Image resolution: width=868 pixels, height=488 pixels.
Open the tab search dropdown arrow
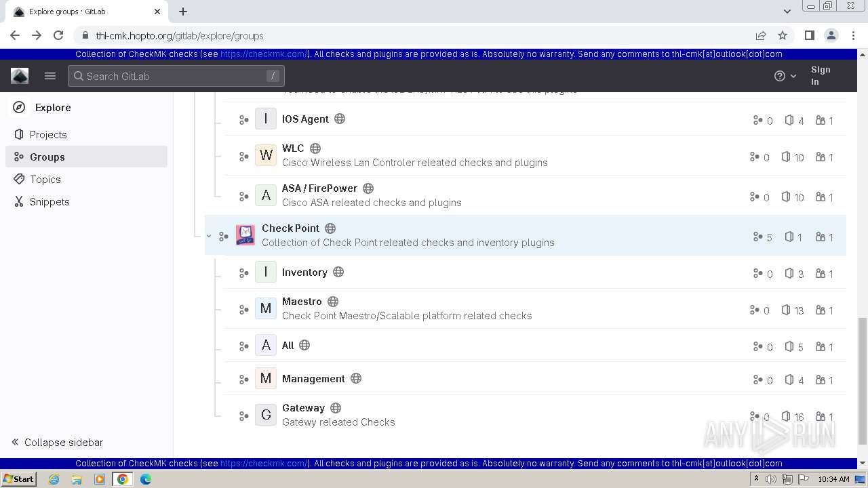[x=787, y=12]
